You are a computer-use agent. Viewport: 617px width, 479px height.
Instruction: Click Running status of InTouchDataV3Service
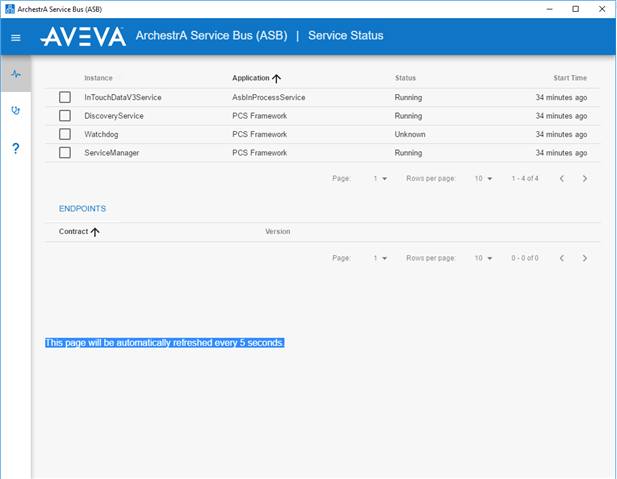(408, 97)
